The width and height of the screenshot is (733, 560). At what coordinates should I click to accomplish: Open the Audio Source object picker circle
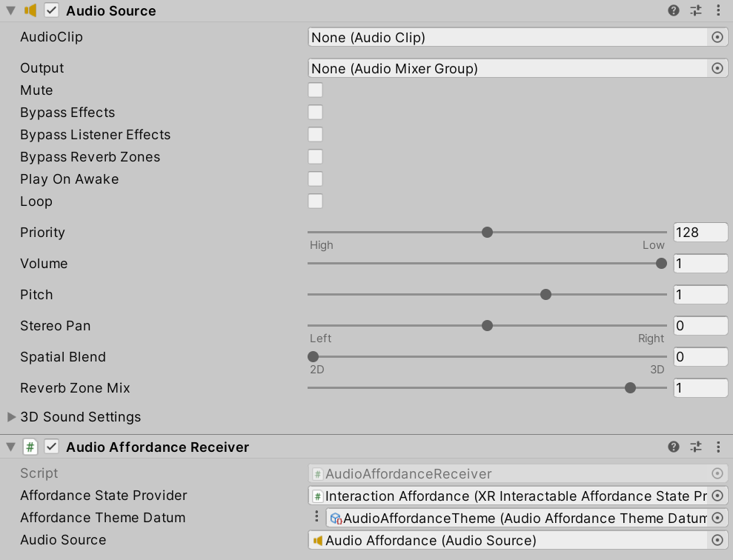(716, 540)
